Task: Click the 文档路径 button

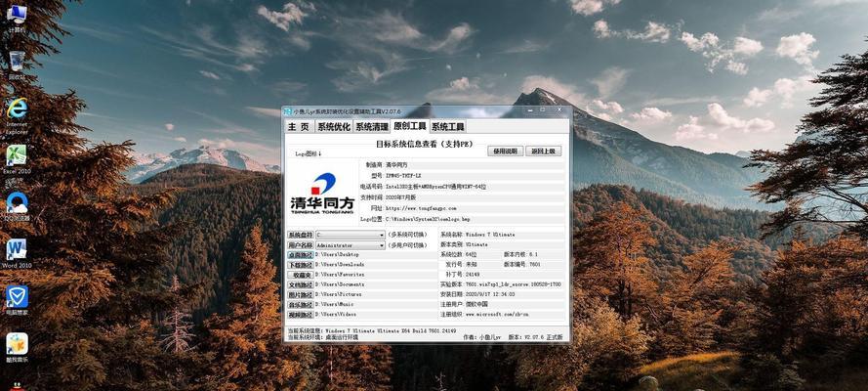Action: pyautogui.click(x=300, y=284)
